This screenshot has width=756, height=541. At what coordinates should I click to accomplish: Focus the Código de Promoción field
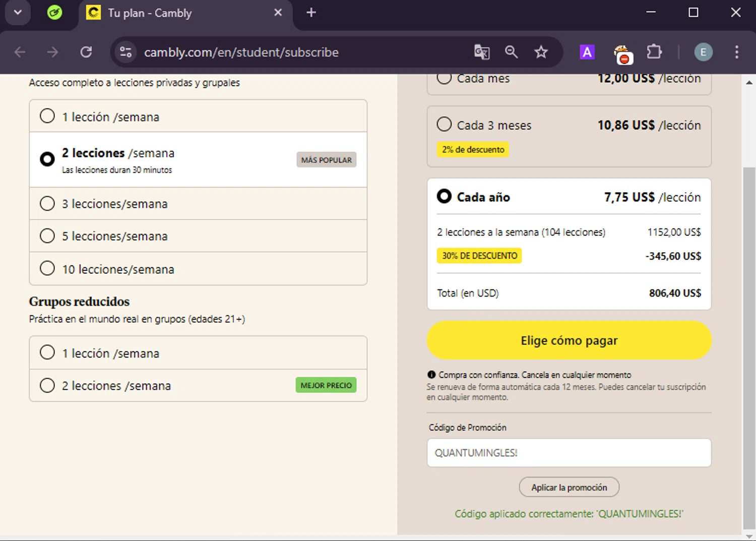[569, 453]
